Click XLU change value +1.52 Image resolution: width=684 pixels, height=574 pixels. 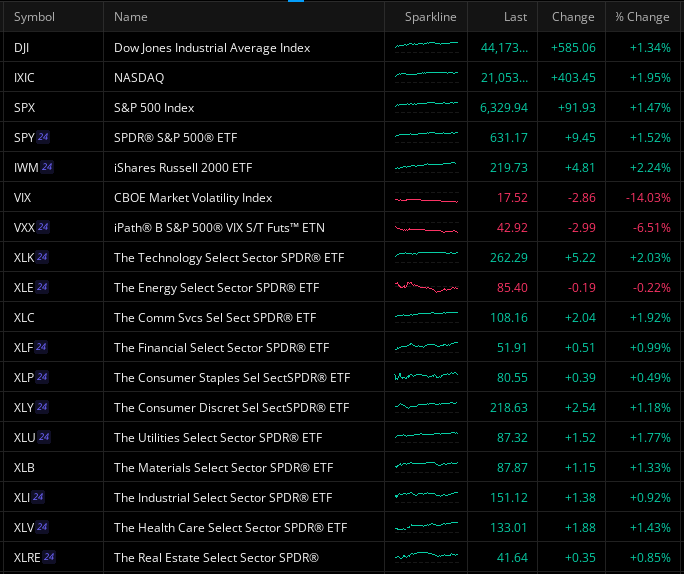coord(580,437)
